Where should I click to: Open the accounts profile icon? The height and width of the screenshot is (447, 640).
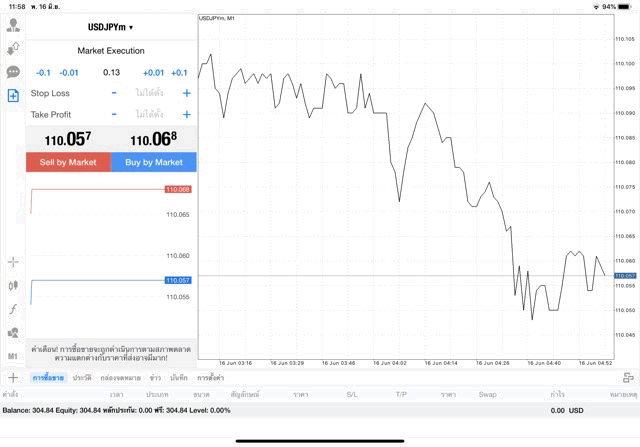coord(13,25)
